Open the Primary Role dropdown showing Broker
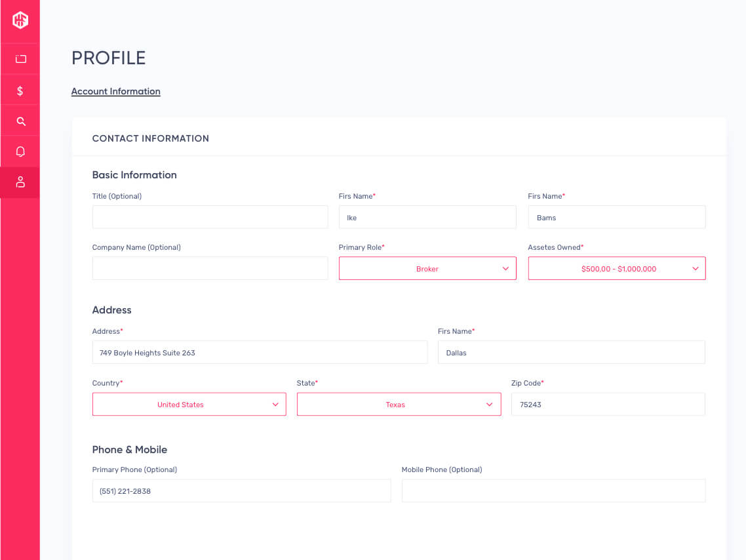The height and width of the screenshot is (560, 746). (x=427, y=268)
